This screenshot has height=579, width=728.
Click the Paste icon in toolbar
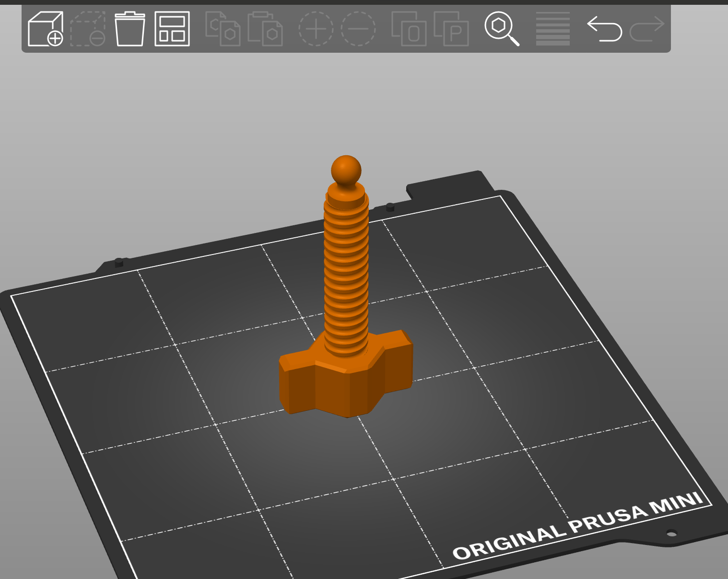click(x=265, y=29)
